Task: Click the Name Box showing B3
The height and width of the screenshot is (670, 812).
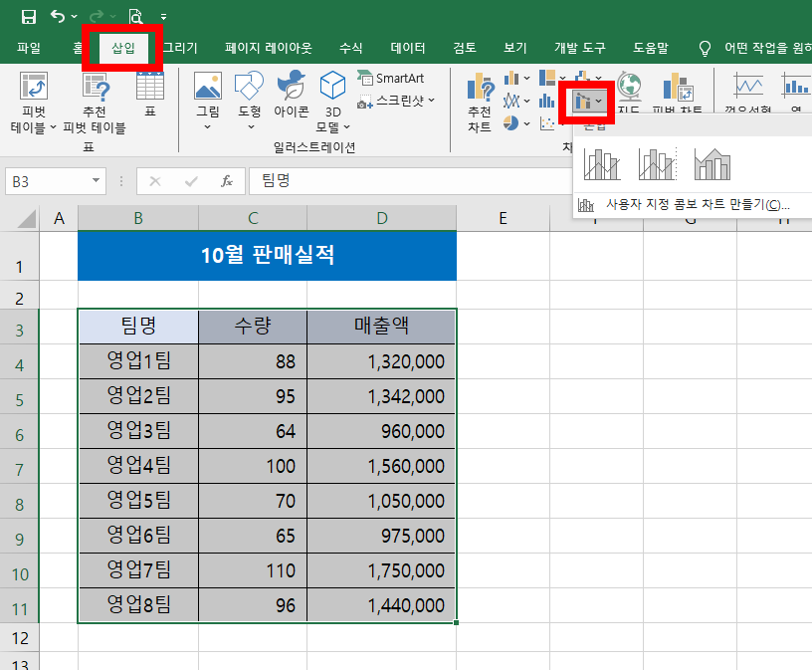Action: [x=48, y=181]
